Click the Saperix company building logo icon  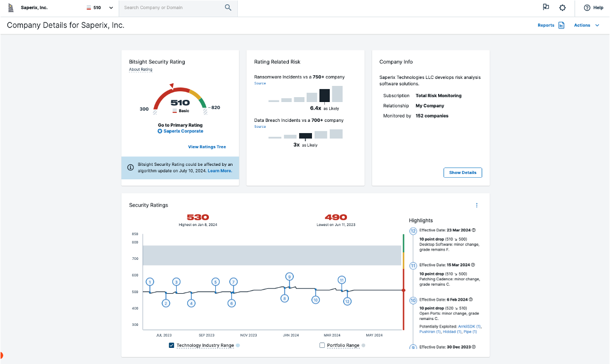(11, 8)
